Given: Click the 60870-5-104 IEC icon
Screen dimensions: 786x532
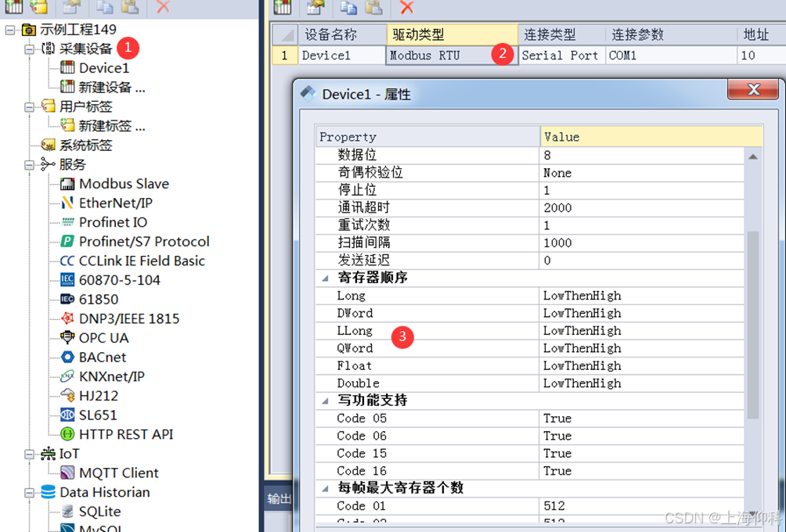Looking at the screenshot, I should click(67, 279).
